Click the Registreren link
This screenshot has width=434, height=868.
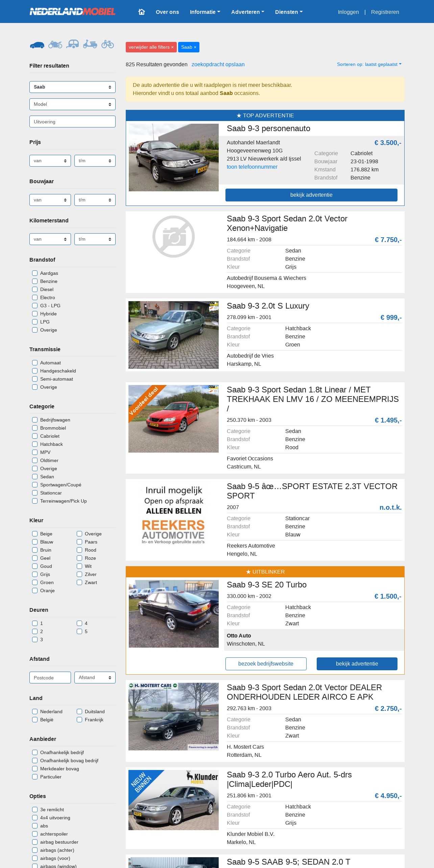pos(385,12)
